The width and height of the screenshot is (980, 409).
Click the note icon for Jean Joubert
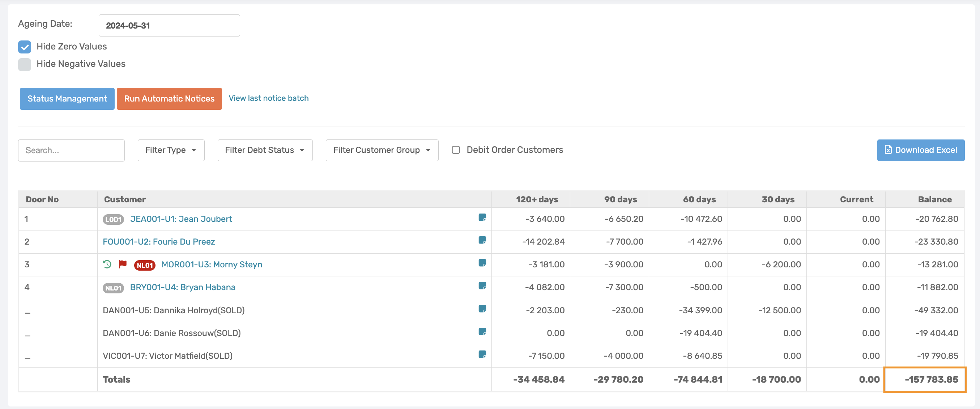pyautogui.click(x=482, y=218)
